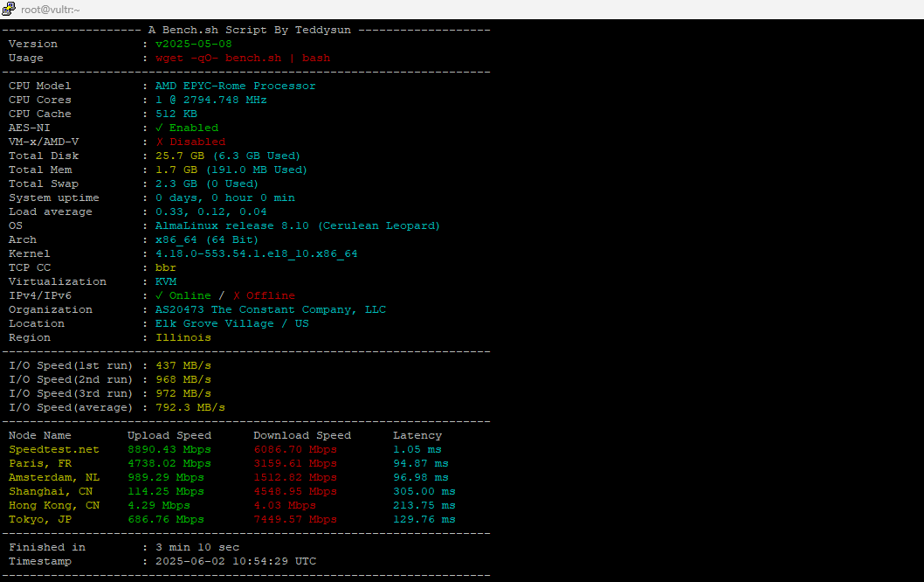This screenshot has height=582, width=924.
Task: Click the "Latency" column header
Action: pos(417,436)
